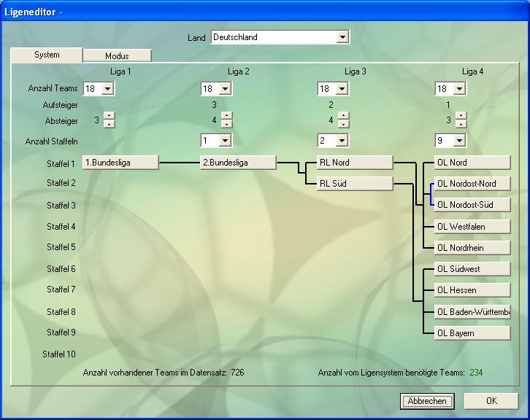Switch to the Modus tab
The height and width of the screenshot is (420, 530).
(x=117, y=55)
